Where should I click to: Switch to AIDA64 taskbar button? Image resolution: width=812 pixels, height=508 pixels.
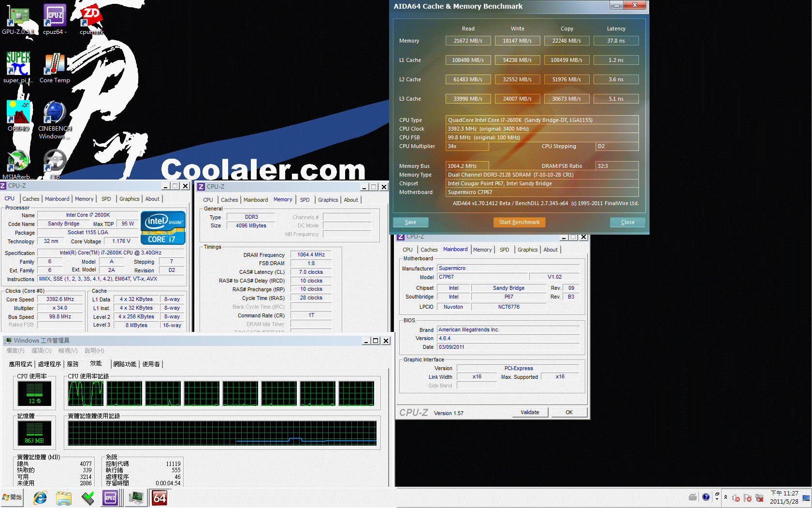tap(159, 497)
